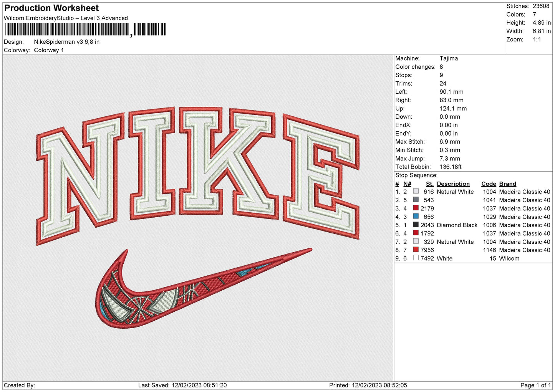Click the barcode under the Wilcom title
The height and width of the screenshot is (392, 555).
pyautogui.click(x=85, y=30)
